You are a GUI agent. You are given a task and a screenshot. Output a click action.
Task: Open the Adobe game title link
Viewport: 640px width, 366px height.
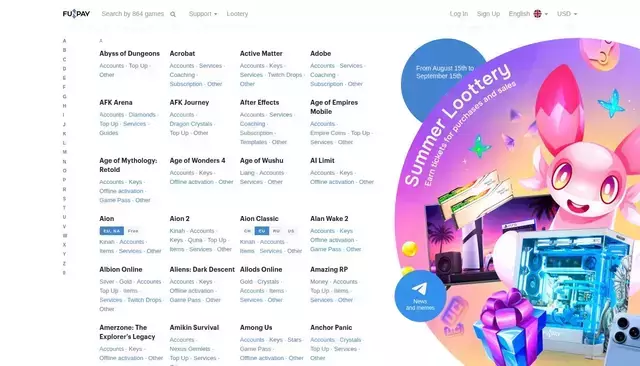[320, 53]
